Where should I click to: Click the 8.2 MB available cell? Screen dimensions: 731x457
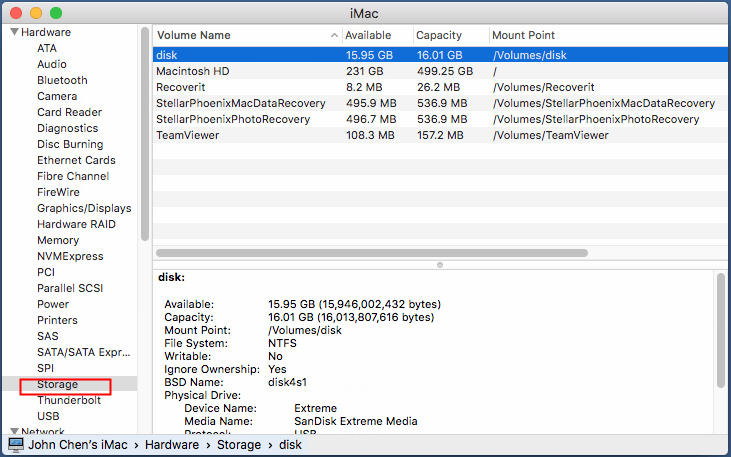[364, 87]
